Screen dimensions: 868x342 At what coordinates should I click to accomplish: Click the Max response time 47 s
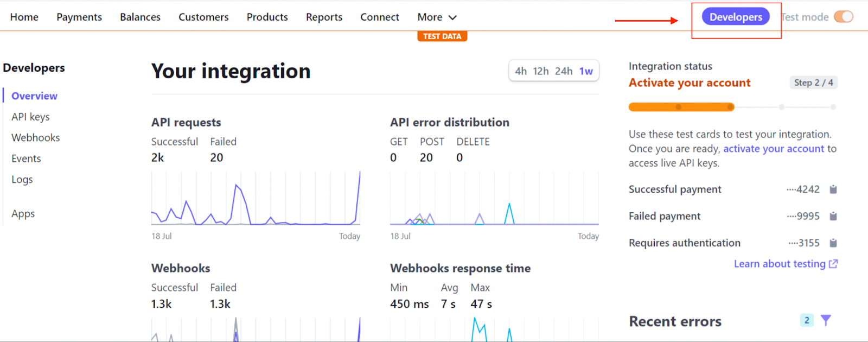click(x=481, y=304)
